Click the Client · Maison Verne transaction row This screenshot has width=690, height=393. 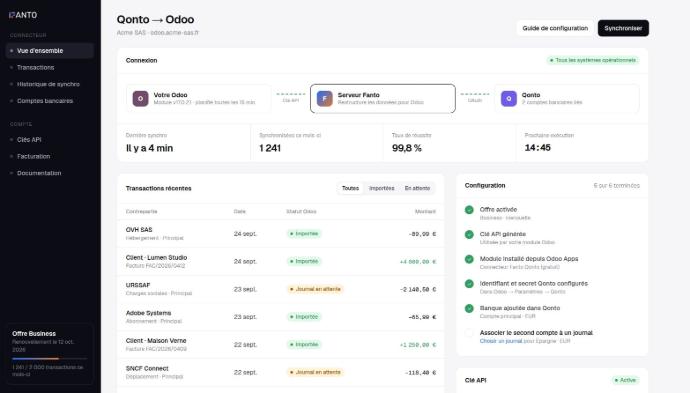tap(281, 345)
